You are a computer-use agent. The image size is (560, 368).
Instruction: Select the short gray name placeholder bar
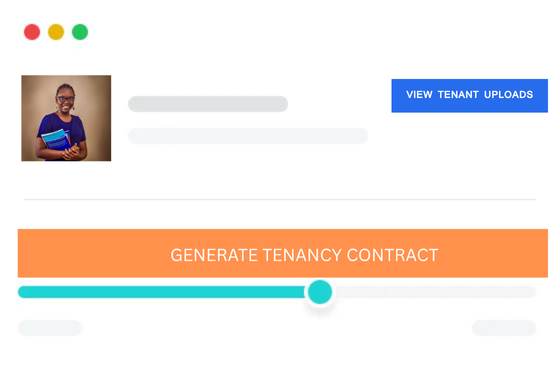pyautogui.click(x=208, y=104)
